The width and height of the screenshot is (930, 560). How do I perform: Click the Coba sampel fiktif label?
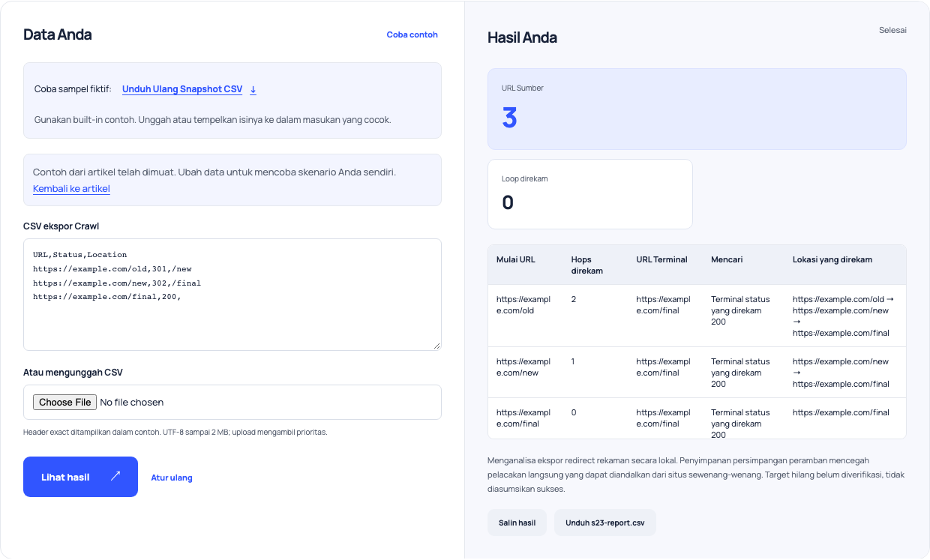[73, 89]
